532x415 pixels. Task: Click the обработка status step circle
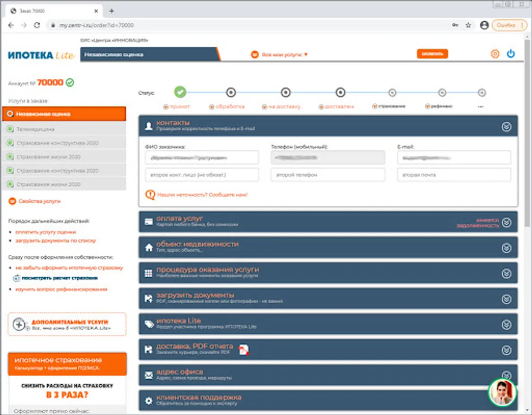[231, 92]
